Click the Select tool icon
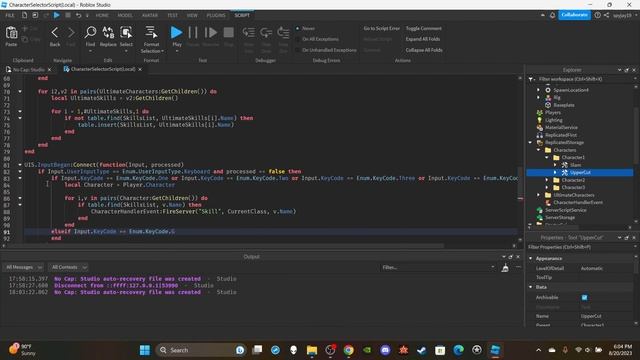Image resolution: width=640 pixels, height=360 pixels. coord(126,32)
